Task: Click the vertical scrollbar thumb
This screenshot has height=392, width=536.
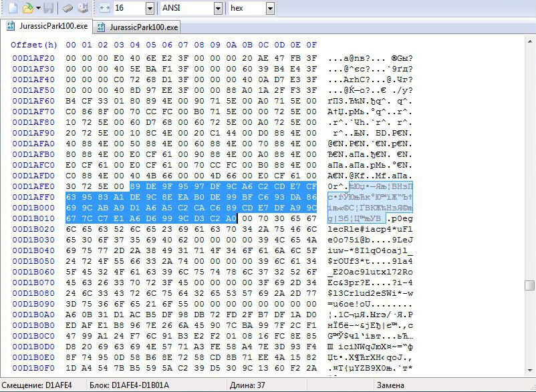Action: coord(529,286)
